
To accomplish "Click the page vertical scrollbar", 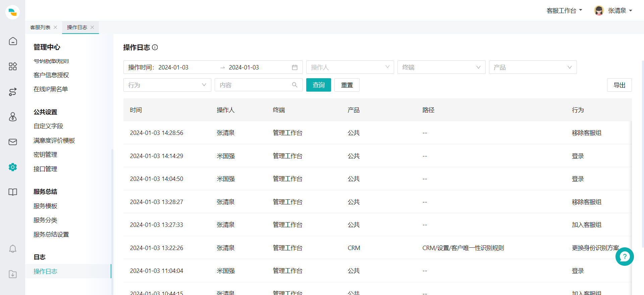I will [643, 154].
